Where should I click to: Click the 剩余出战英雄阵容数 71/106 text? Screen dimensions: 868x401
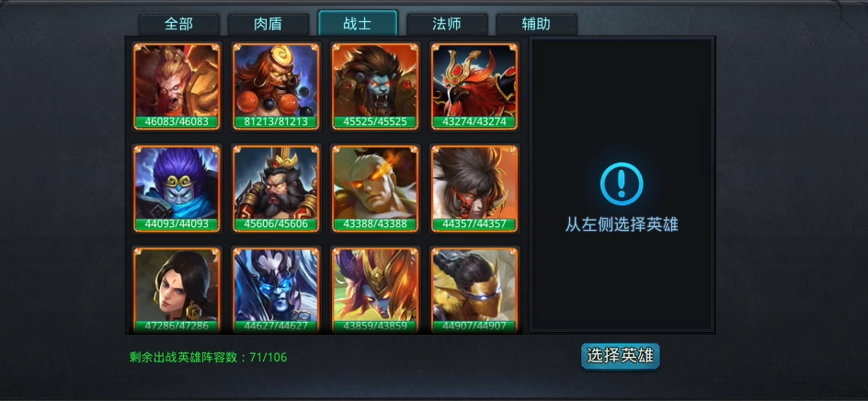click(208, 357)
